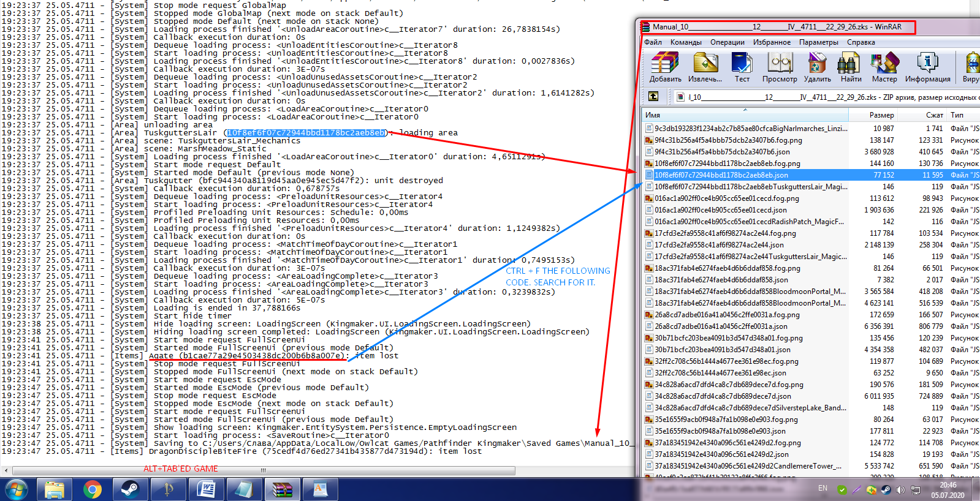Click the last taskbar icon with letter A
The height and width of the screenshot is (501, 980).
[x=321, y=490]
